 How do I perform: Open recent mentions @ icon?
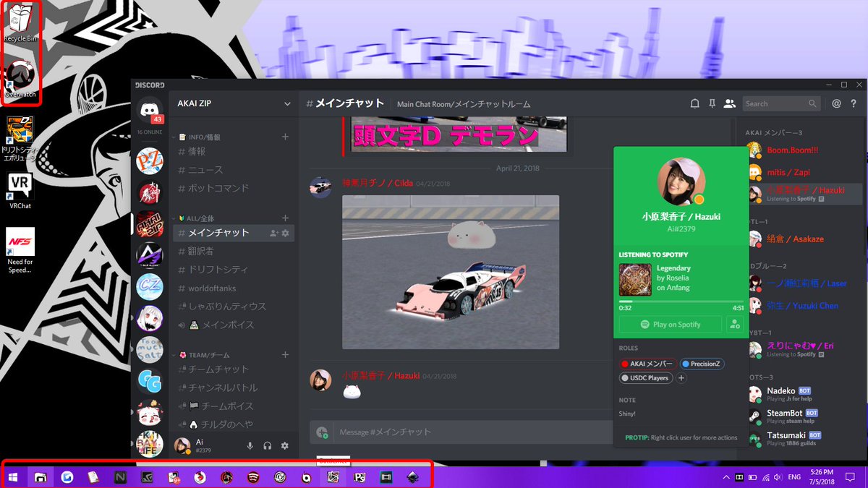click(x=836, y=103)
